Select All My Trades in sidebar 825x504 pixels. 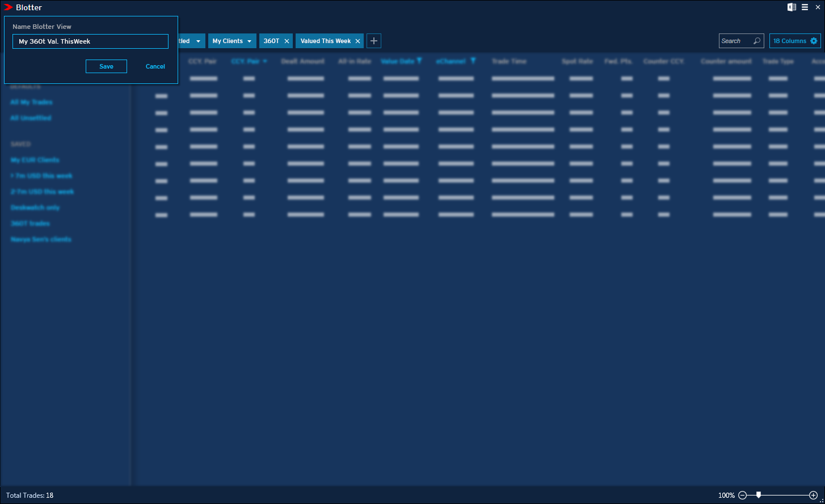point(31,102)
